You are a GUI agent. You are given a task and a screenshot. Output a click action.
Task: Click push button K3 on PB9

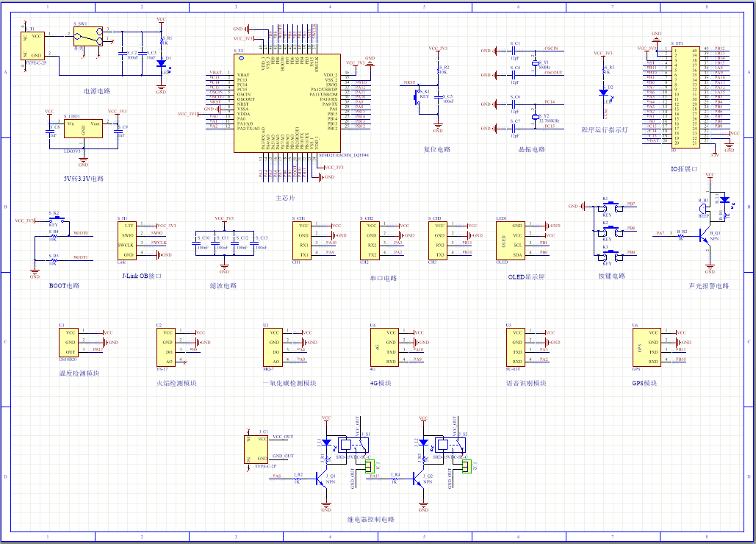coord(611,256)
